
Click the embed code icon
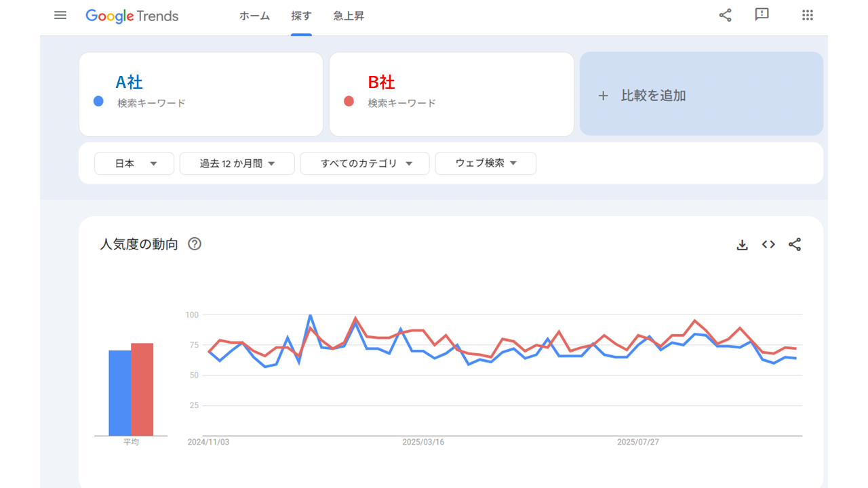point(768,245)
